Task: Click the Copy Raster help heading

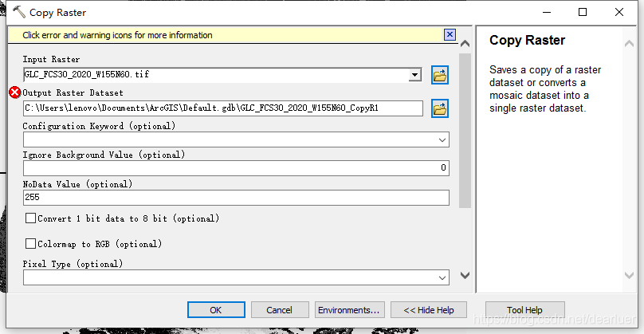Action: (527, 41)
